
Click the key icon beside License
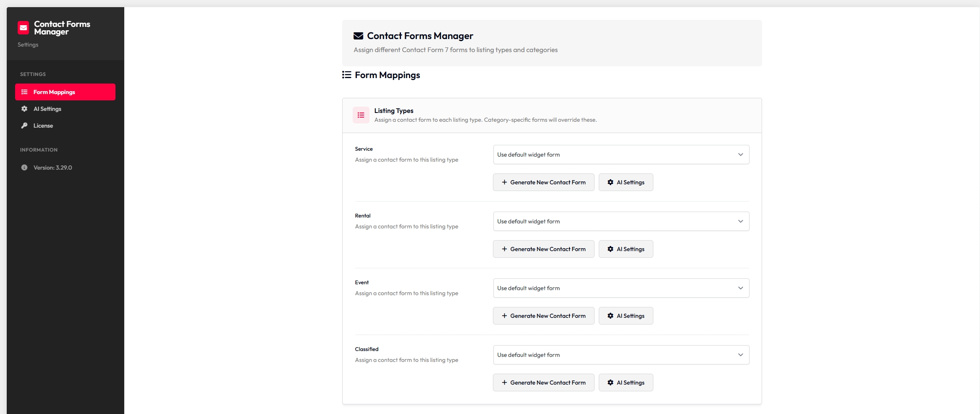[x=24, y=126]
